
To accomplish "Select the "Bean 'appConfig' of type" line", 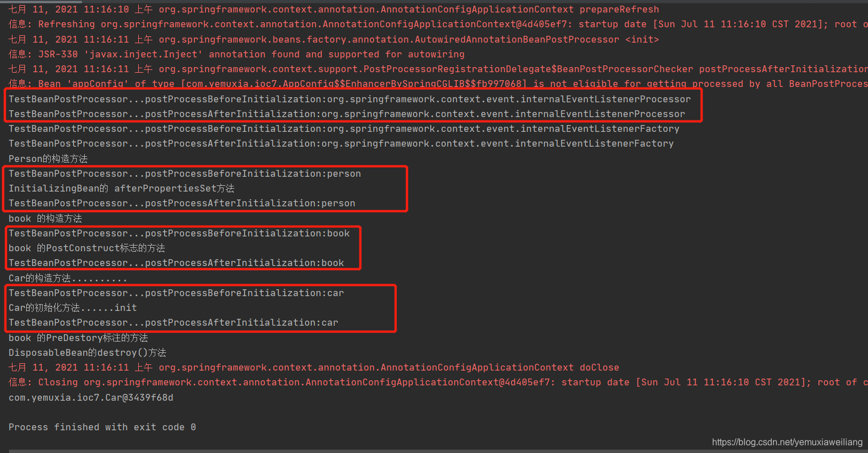I will click(x=438, y=84).
